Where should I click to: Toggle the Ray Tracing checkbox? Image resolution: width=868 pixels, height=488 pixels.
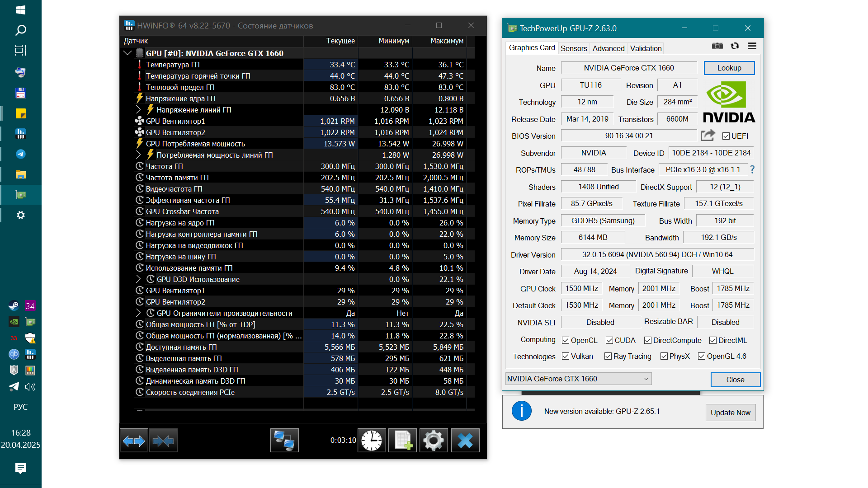608,356
